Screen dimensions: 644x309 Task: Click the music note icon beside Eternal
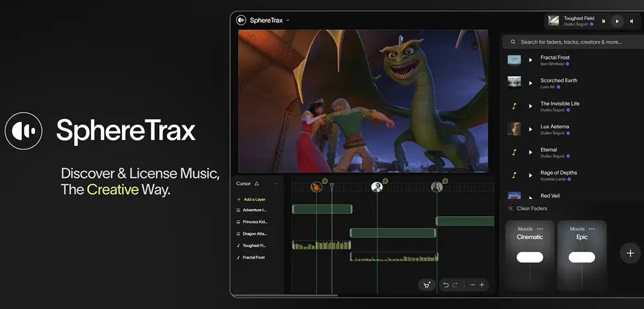tap(514, 153)
